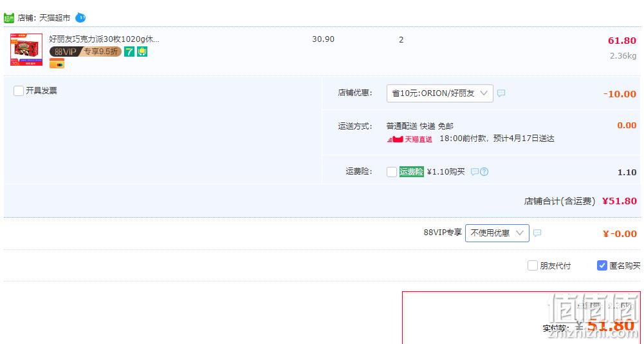644x344 pixels.
Task: Click the orange credit card payment icon
Action: click(x=57, y=63)
